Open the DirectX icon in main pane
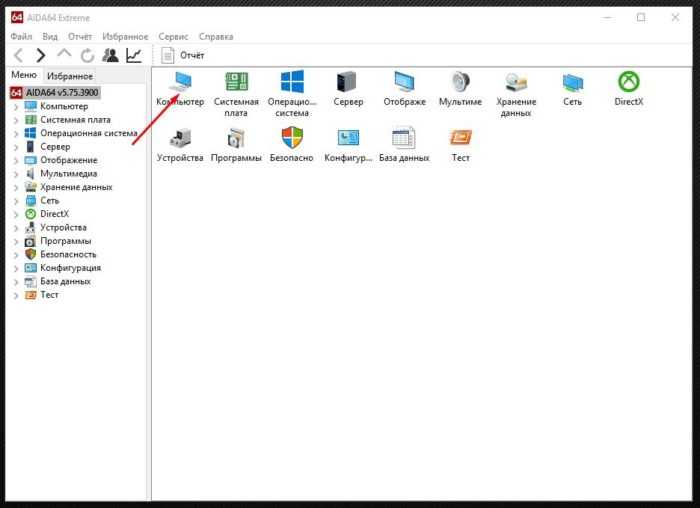The image size is (700, 508). click(629, 81)
